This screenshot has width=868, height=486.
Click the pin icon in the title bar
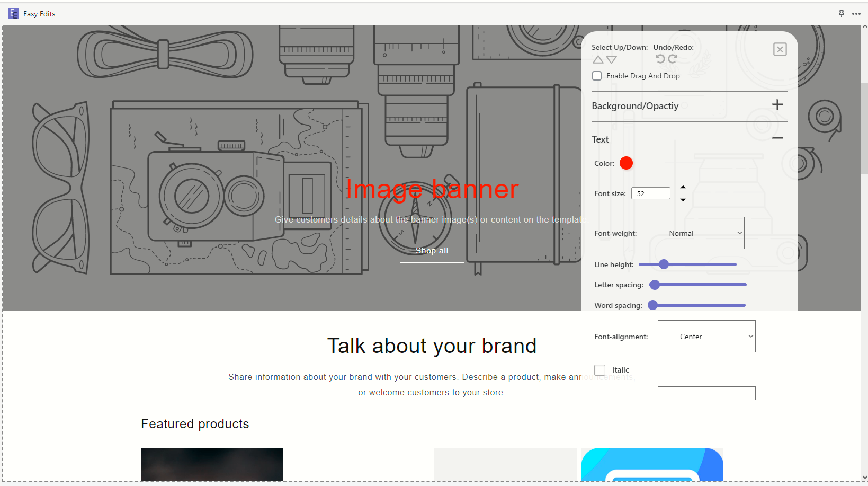[x=842, y=14]
